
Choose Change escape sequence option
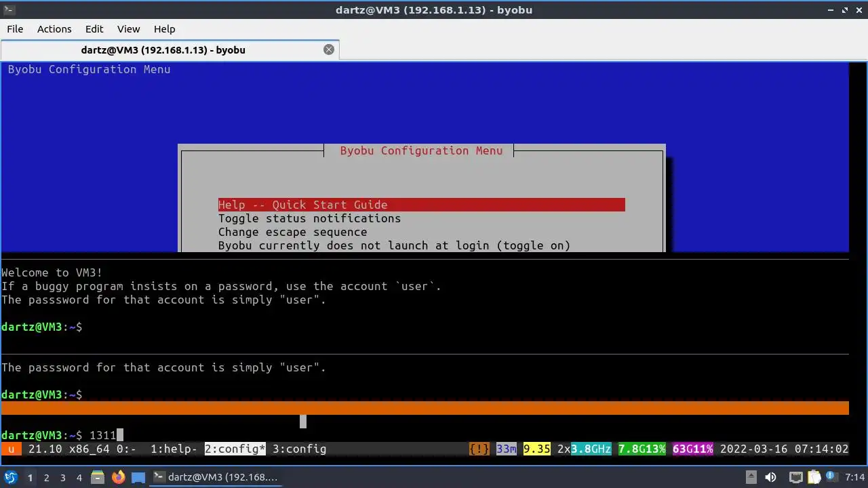point(292,232)
